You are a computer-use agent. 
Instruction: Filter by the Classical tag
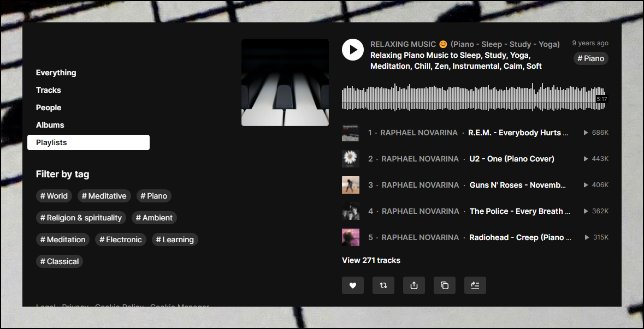click(x=60, y=261)
